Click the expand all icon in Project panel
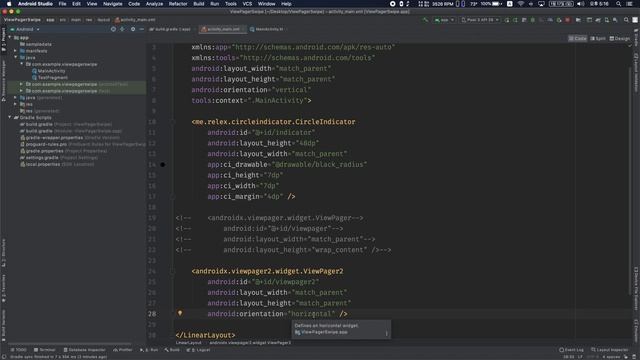This screenshot has width=640, height=360. [x=122, y=29]
